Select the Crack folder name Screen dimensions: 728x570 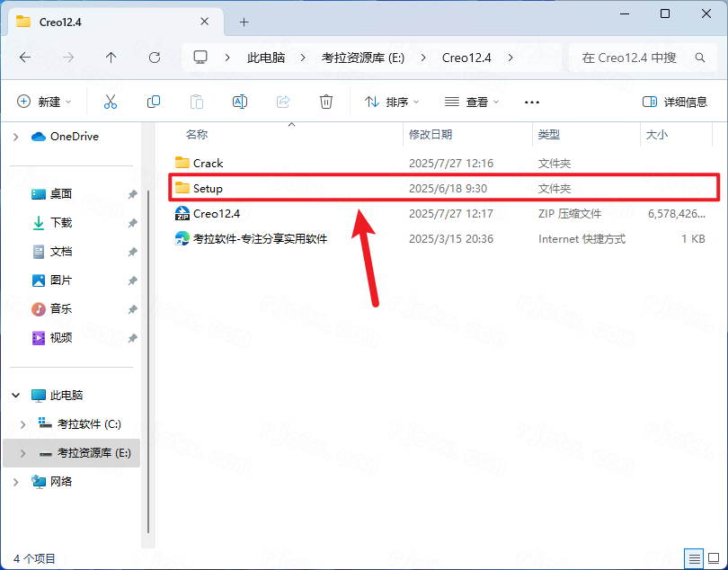pos(208,163)
